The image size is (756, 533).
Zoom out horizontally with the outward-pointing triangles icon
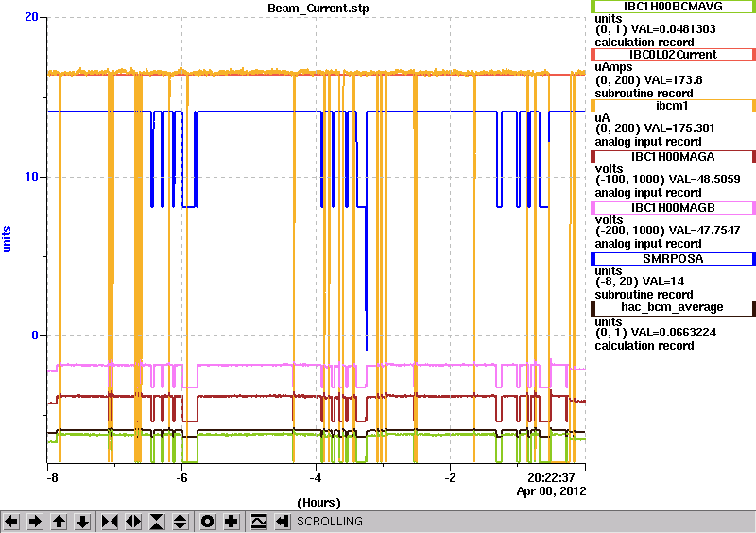pyautogui.click(x=133, y=522)
